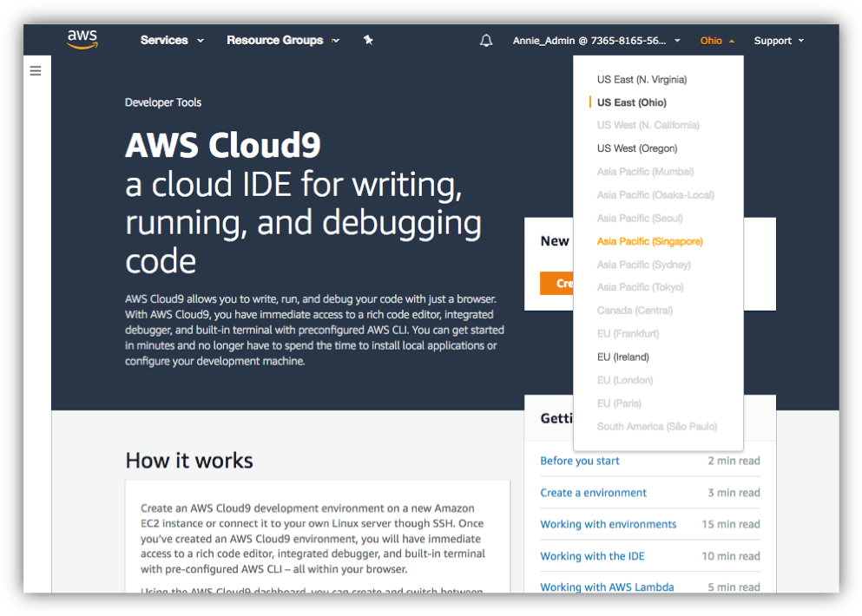Click the Asia Pacific (Osaka-Local) entry
The height and width of the screenshot is (616, 862).
pos(655,195)
